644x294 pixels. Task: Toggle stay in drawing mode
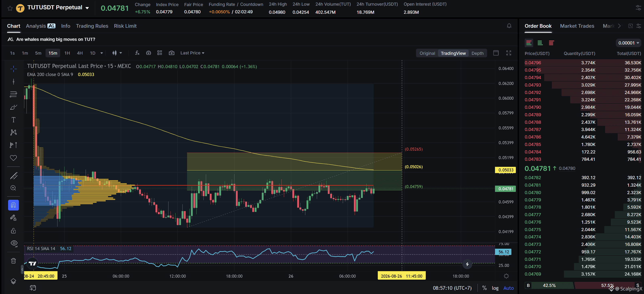(x=14, y=218)
